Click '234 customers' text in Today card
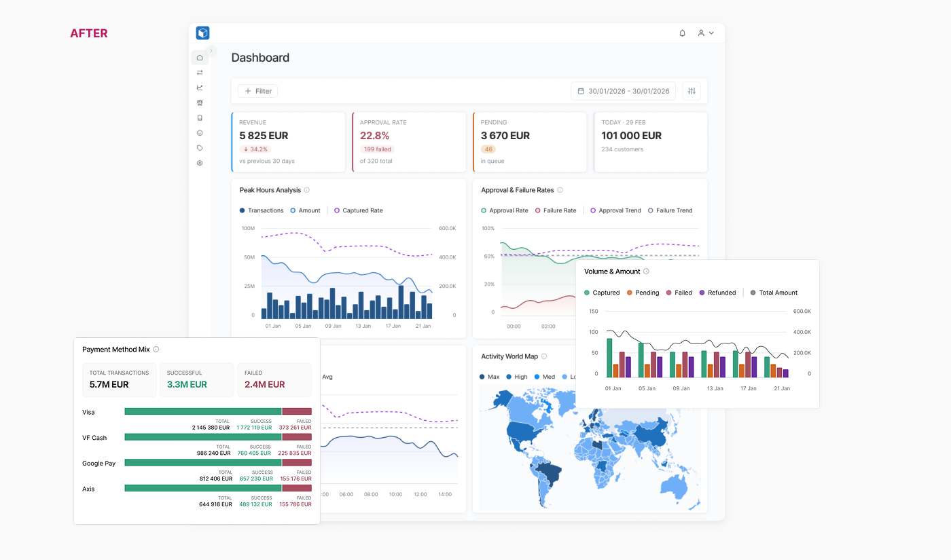 pos(622,149)
